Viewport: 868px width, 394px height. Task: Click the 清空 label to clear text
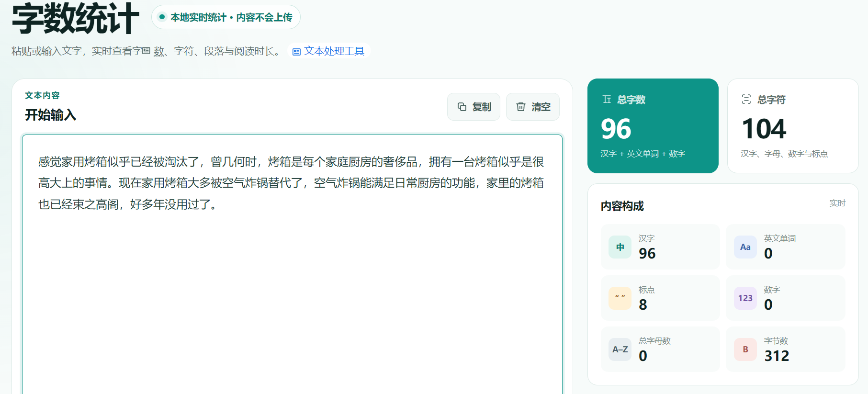pos(541,107)
